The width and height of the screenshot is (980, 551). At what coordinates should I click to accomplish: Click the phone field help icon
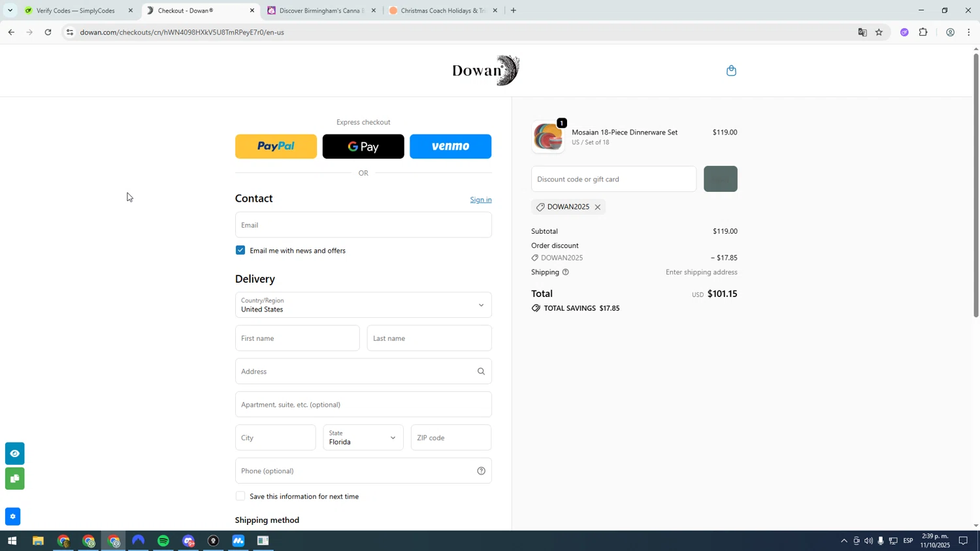click(481, 471)
